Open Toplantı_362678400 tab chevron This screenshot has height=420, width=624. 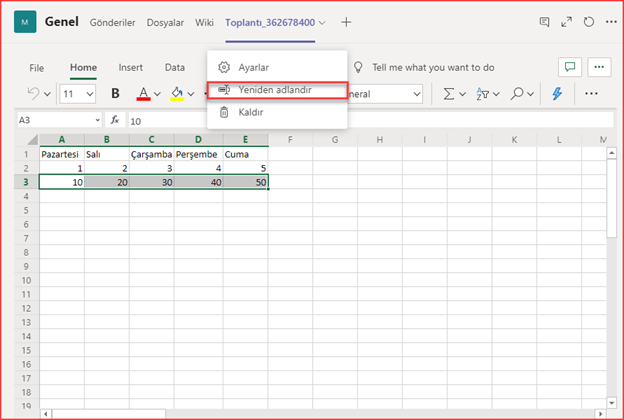pos(322,23)
